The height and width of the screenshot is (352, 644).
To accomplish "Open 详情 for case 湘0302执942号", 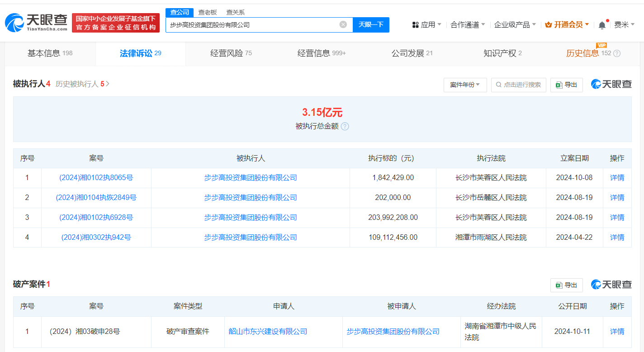I will pyautogui.click(x=617, y=237).
